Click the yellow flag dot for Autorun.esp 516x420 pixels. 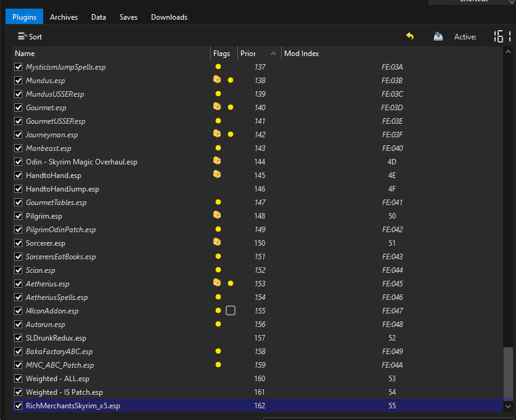click(218, 324)
